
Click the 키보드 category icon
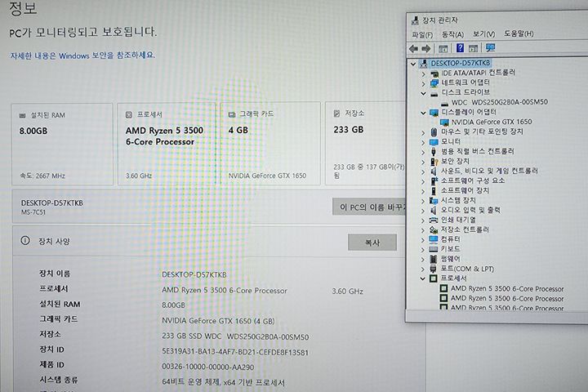434,249
